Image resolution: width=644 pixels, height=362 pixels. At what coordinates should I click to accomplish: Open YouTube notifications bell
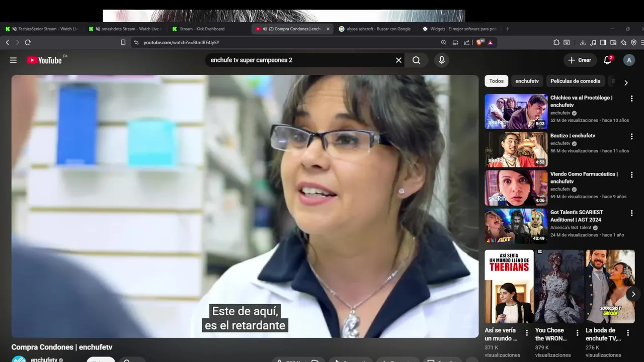608,60
